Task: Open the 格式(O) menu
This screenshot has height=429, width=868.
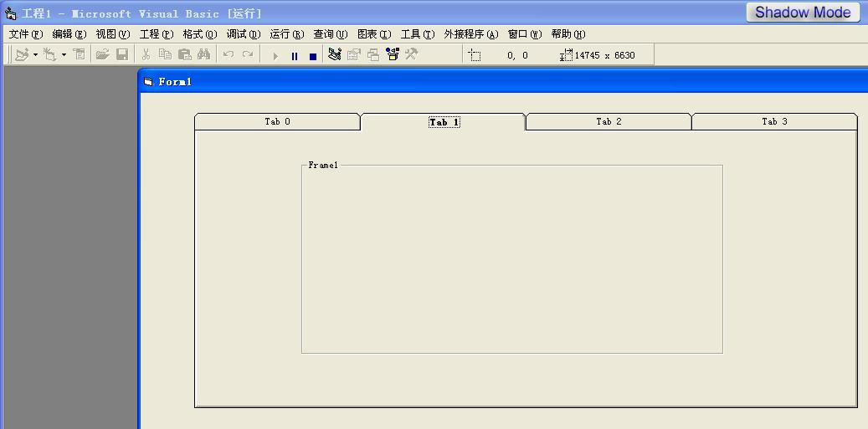Action: pos(200,34)
